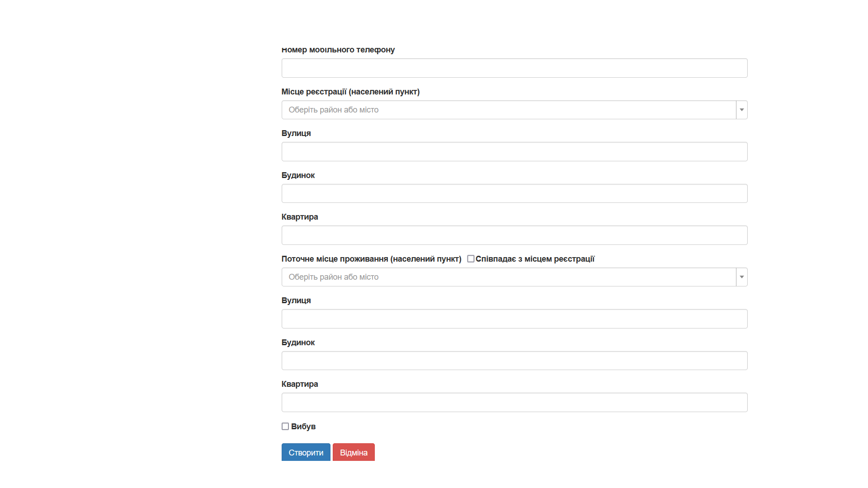Focus the Квартира field of registration address

(x=514, y=235)
